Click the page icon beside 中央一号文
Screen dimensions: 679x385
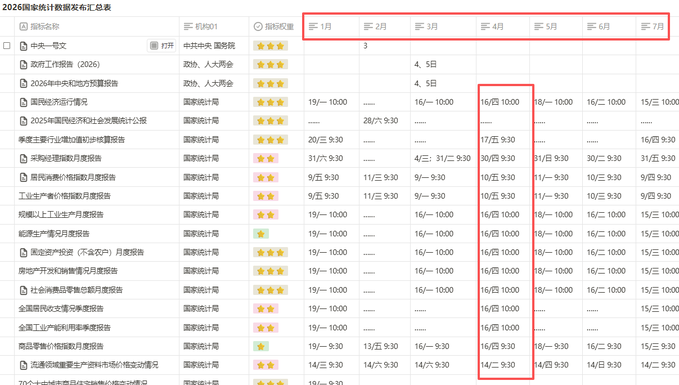point(23,45)
